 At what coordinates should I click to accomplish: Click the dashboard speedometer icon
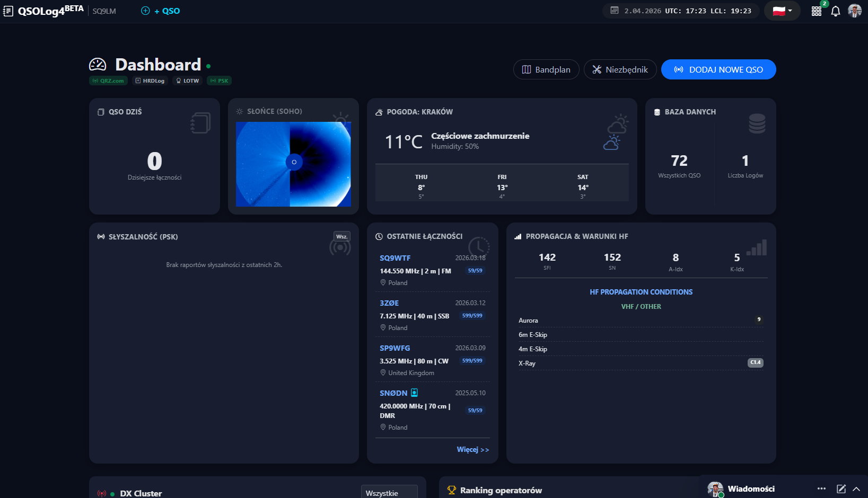pos(98,65)
